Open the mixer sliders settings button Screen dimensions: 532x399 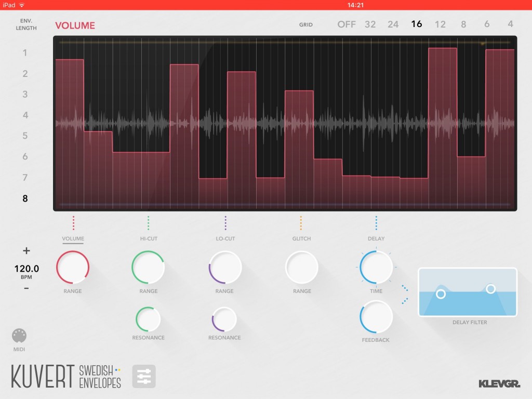tap(144, 376)
